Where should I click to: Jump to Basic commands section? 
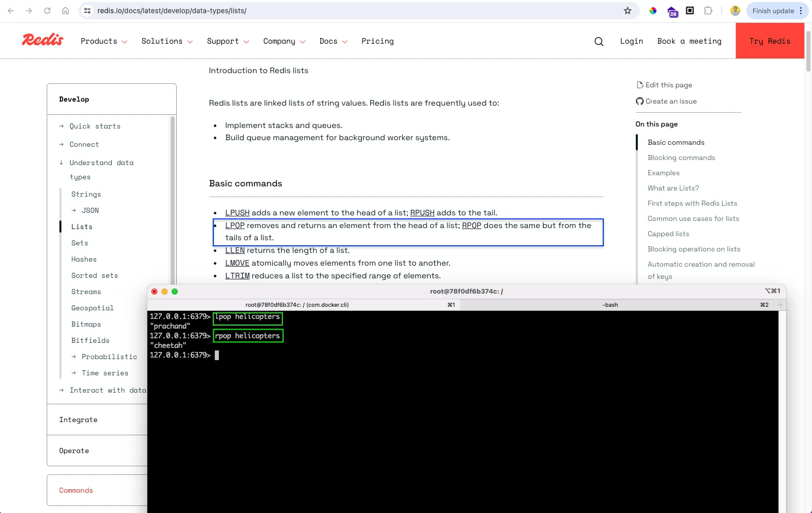click(x=676, y=142)
